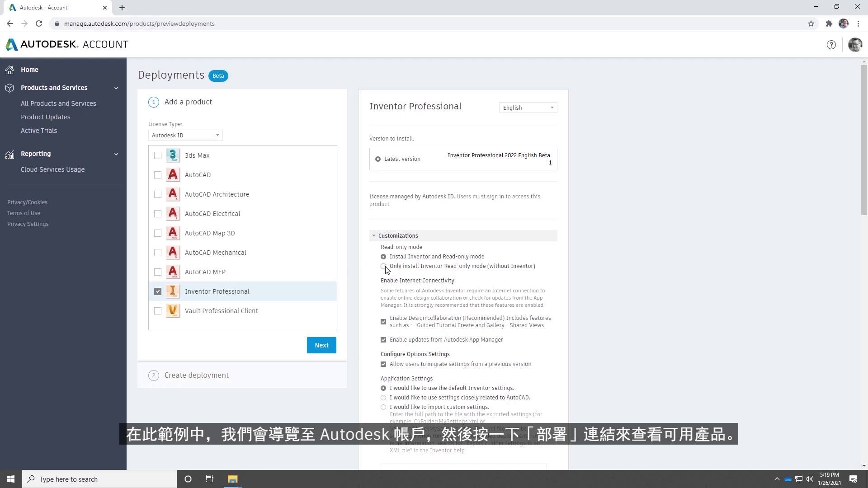Click the AutoCAD Electrical product icon

(173, 214)
